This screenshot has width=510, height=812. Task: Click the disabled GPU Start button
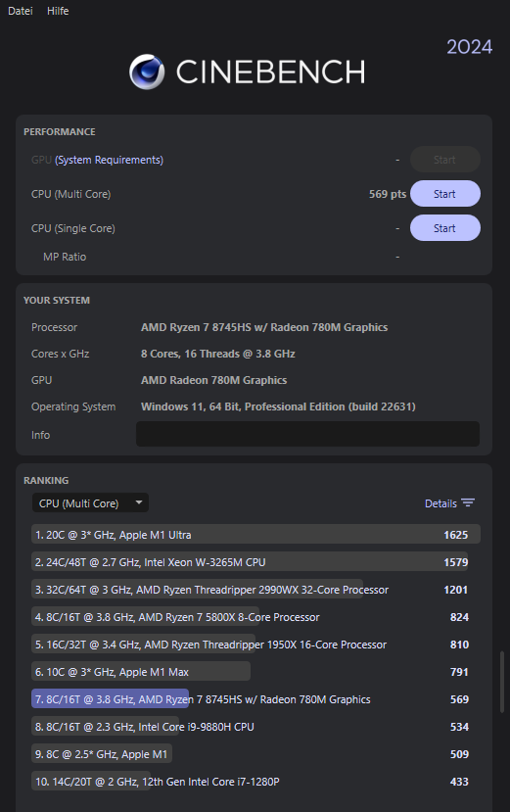(444, 160)
